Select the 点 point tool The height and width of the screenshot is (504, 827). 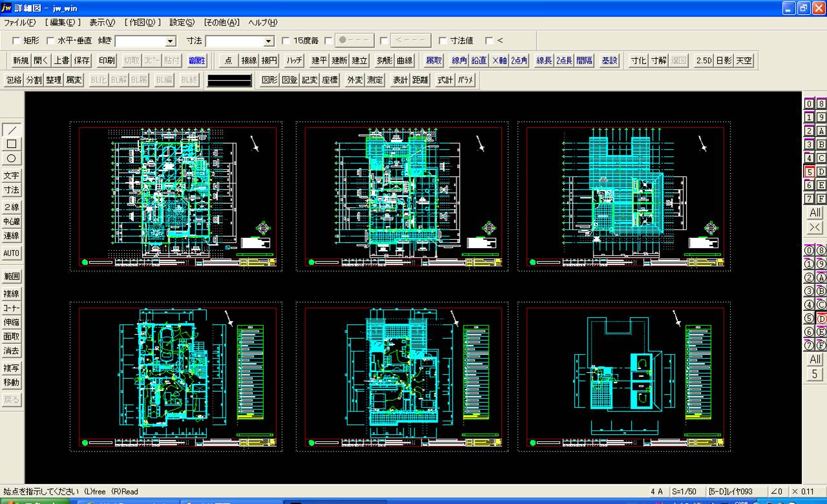point(229,61)
